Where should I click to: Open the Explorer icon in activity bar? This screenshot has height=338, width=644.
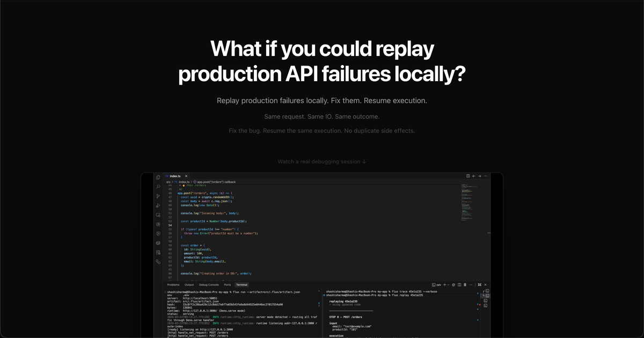point(158,177)
